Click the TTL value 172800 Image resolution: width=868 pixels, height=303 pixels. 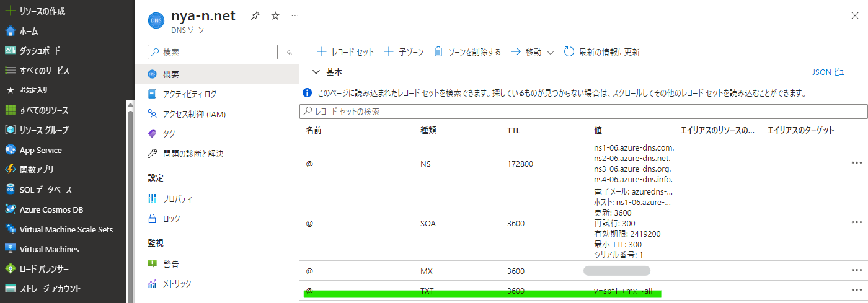(x=520, y=164)
